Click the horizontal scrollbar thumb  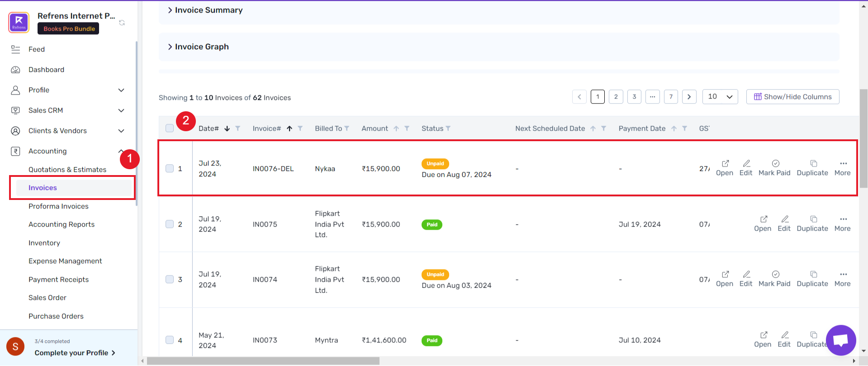pyautogui.click(x=263, y=361)
